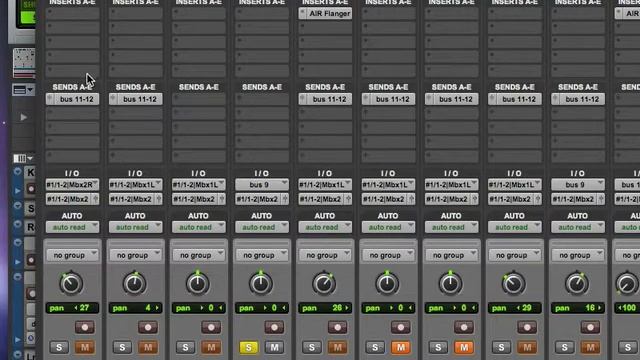This screenshot has height=360, width=640.
Task: Click the pan knob above pan 29
Action: coord(513,283)
